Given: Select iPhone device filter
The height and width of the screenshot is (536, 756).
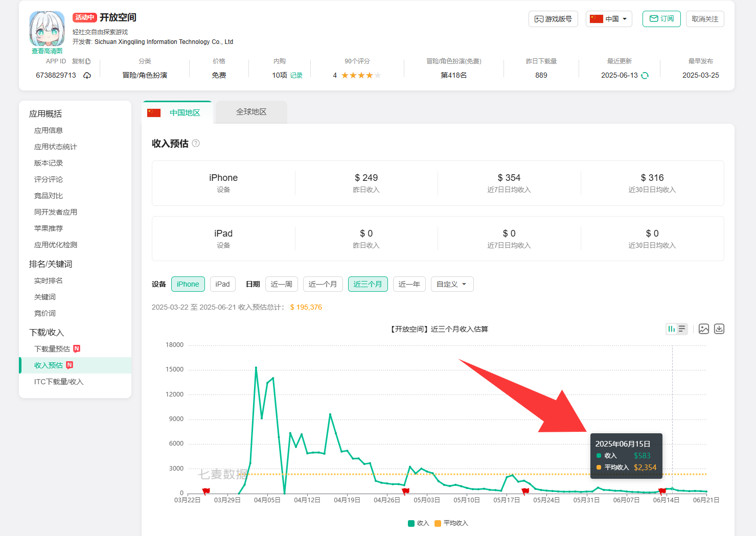Looking at the screenshot, I should pos(188,284).
